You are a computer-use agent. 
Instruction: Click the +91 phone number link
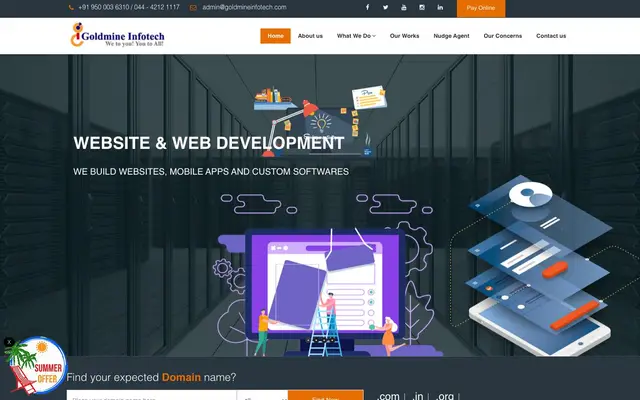coord(129,7)
